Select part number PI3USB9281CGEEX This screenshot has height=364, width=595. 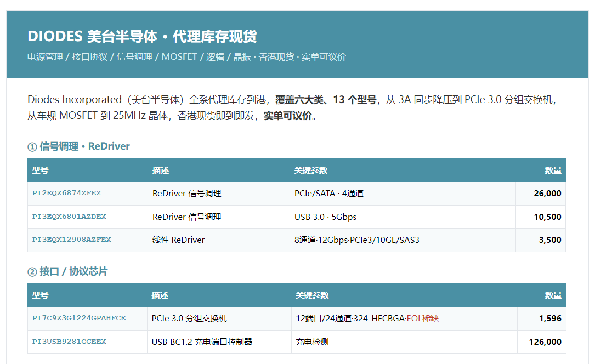point(69,342)
